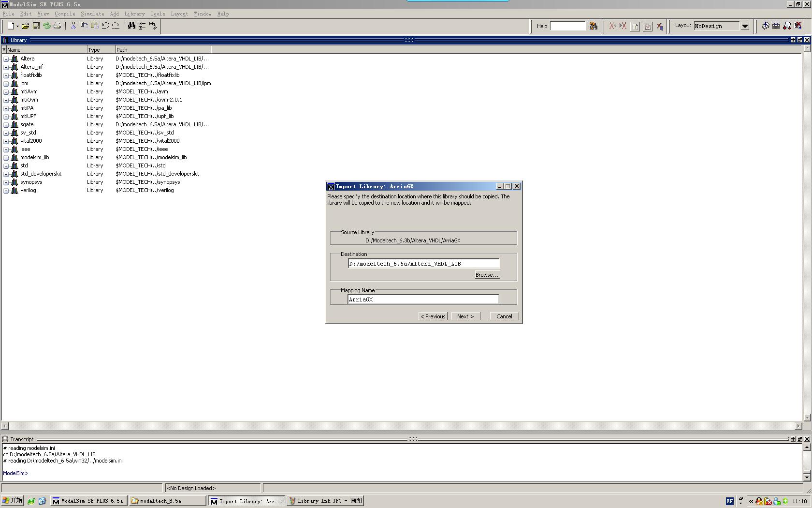Viewport: 812px width, 508px height.
Task: Click the Cancel button in Import dialog
Action: click(x=504, y=316)
